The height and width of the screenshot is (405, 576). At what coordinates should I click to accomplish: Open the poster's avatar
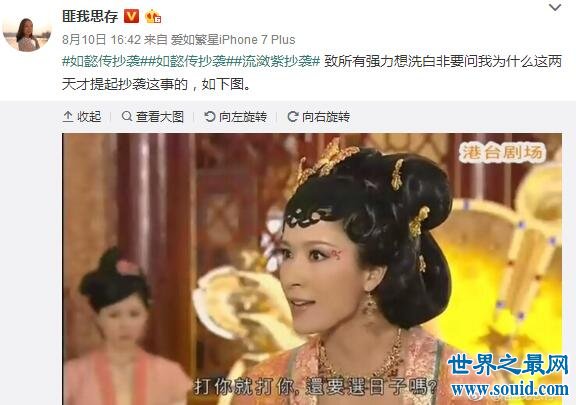[x=27, y=35]
